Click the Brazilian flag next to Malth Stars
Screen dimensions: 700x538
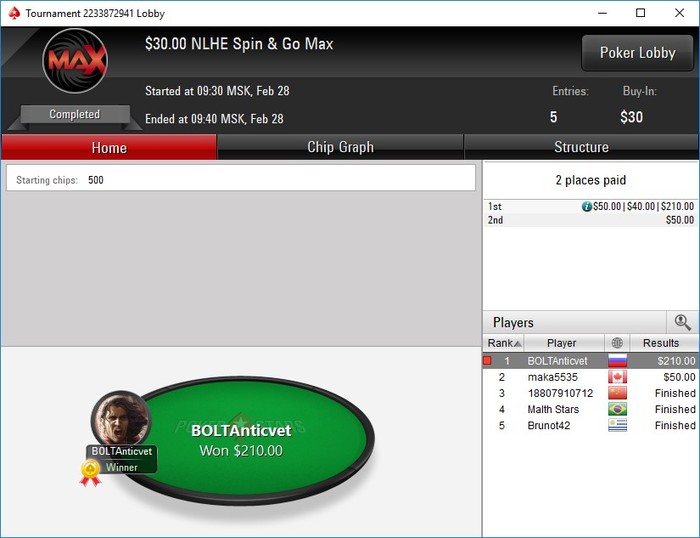point(617,409)
